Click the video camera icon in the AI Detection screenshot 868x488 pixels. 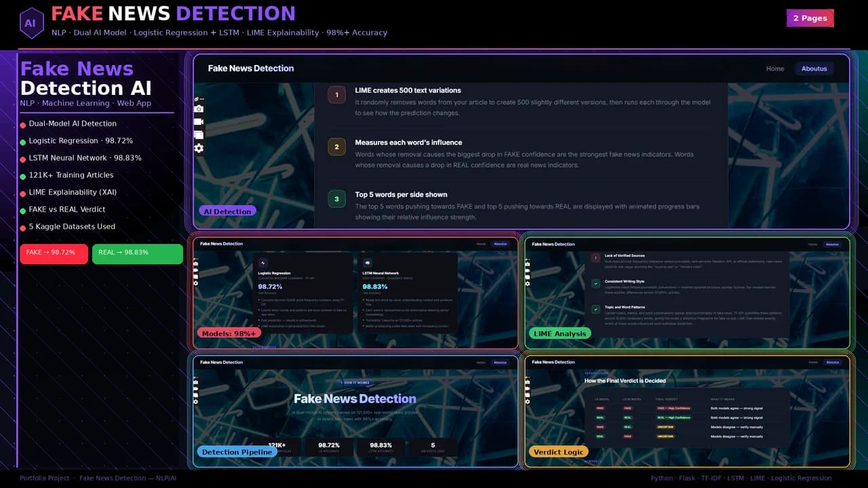(199, 121)
